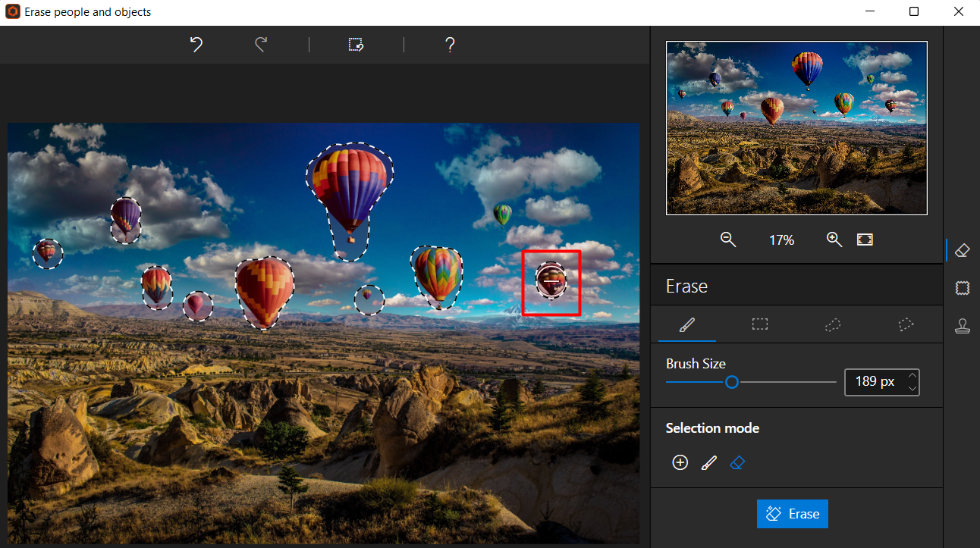
Task: Select the Erase tool in right sidebar
Action: tap(963, 250)
